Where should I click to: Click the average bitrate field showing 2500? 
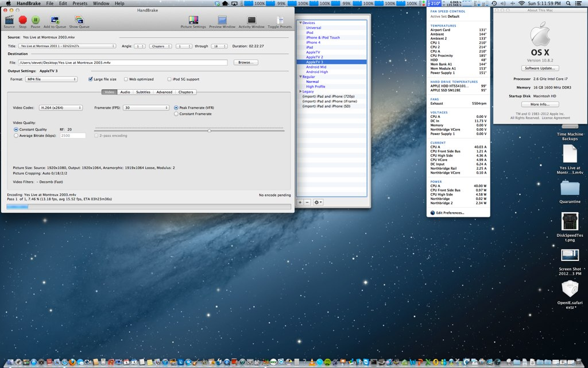(x=73, y=136)
